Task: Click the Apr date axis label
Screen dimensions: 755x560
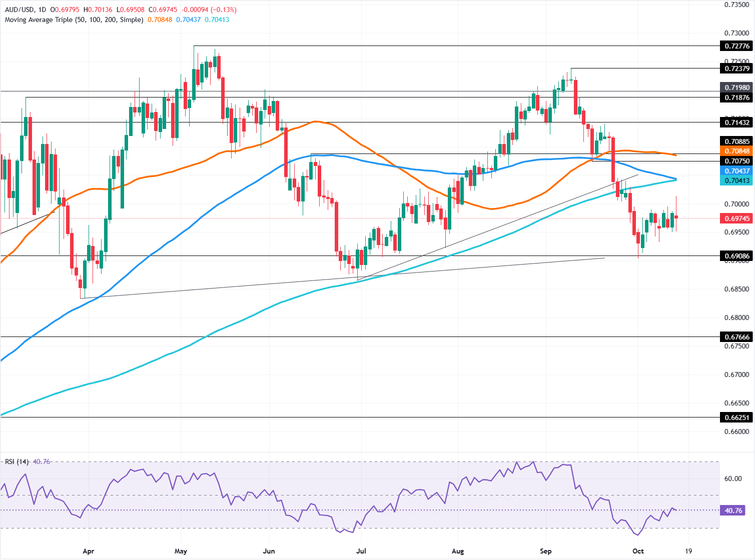Action: pyautogui.click(x=88, y=551)
